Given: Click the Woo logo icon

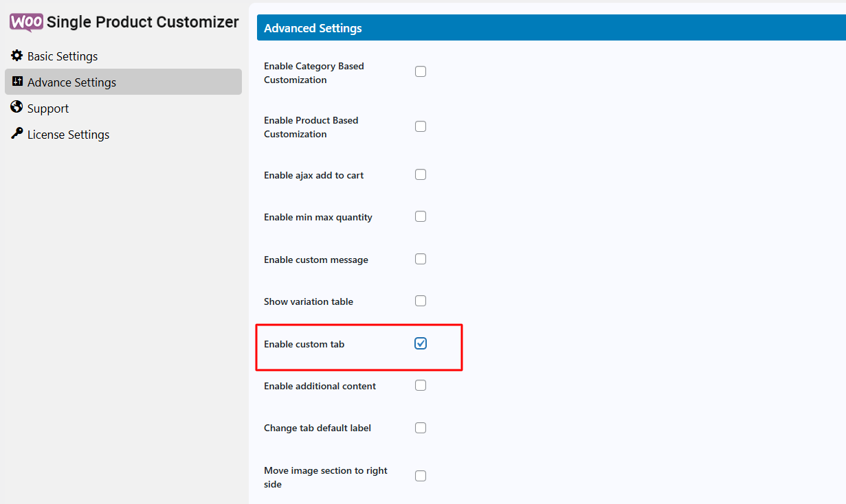Looking at the screenshot, I should click(27, 22).
